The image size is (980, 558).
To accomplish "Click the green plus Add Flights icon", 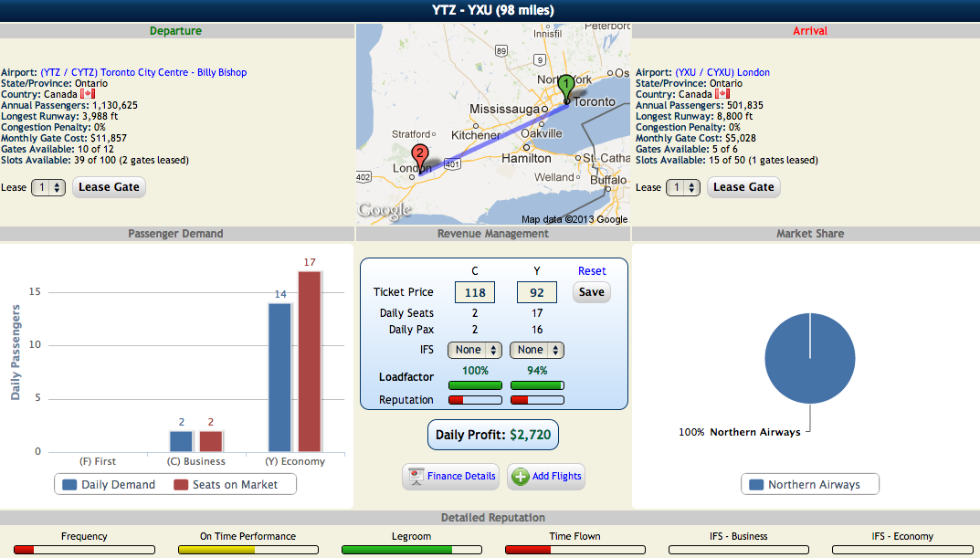I will (520, 477).
